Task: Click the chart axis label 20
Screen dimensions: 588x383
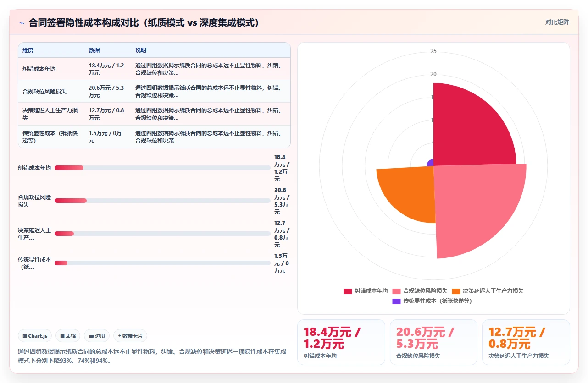Action: click(433, 74)
